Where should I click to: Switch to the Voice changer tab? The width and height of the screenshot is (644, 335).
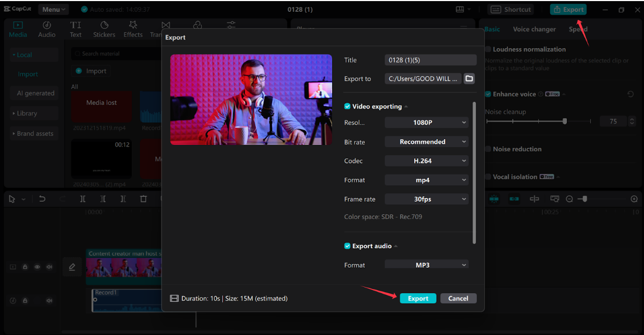(534, 29)
